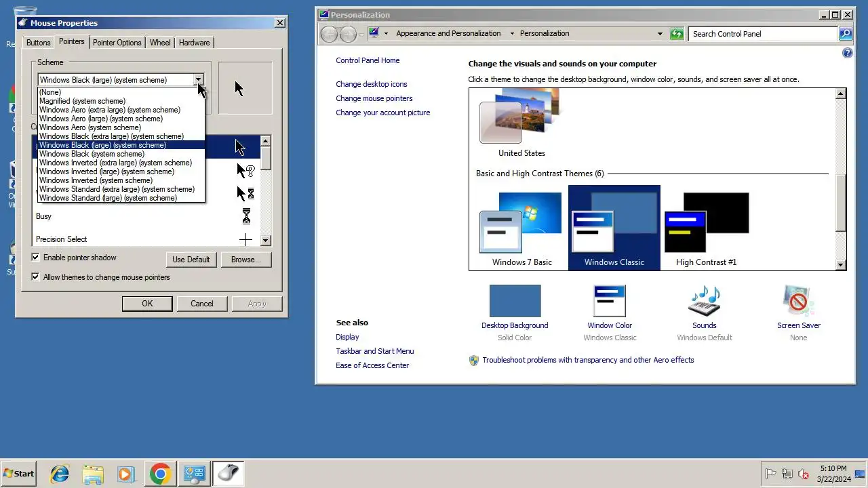Viewport: 868px width, 488px height.
Task: Click the themes list scroll down arrow
Action: [841, 265]
